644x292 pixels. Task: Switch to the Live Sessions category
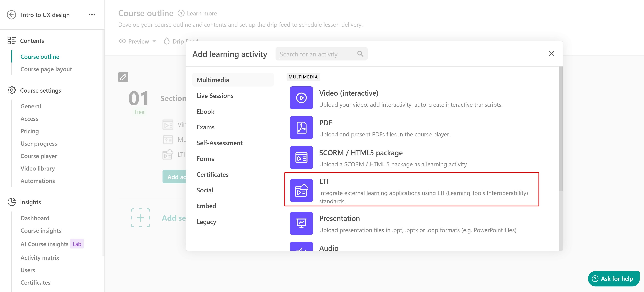coord(215,96)
